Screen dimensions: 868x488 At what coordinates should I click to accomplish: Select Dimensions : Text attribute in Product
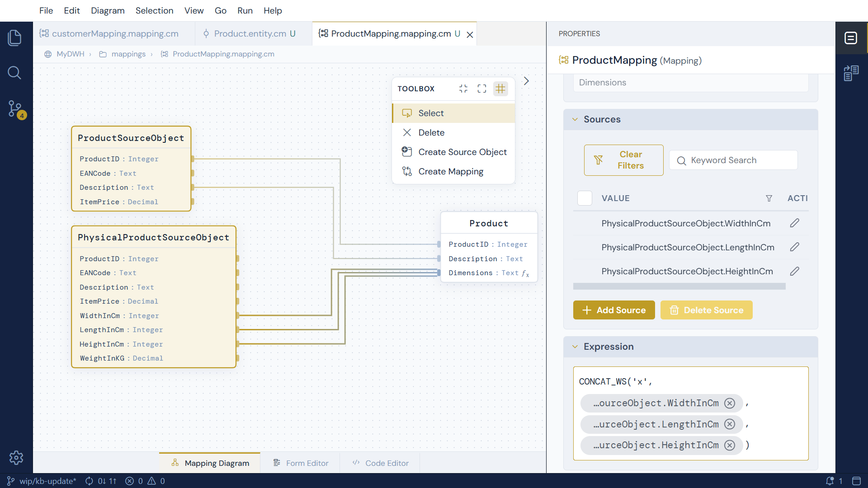[x=489, y=273]
